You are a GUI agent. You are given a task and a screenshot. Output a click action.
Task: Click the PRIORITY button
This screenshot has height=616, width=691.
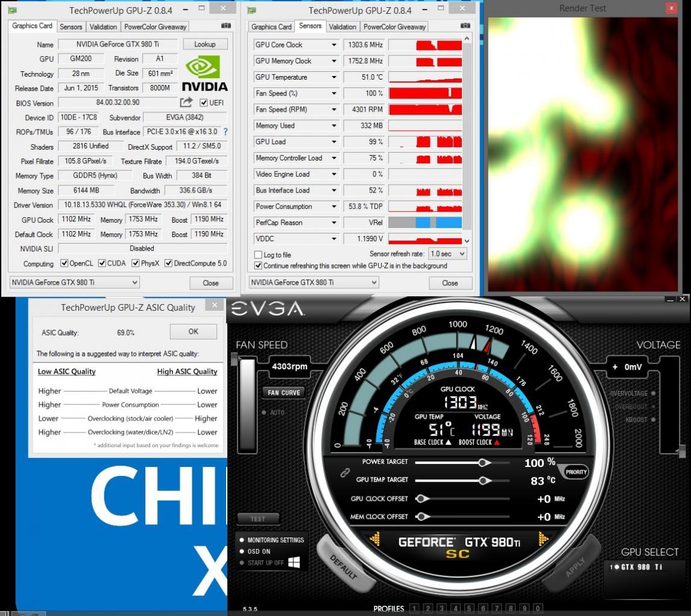[576, 472]
